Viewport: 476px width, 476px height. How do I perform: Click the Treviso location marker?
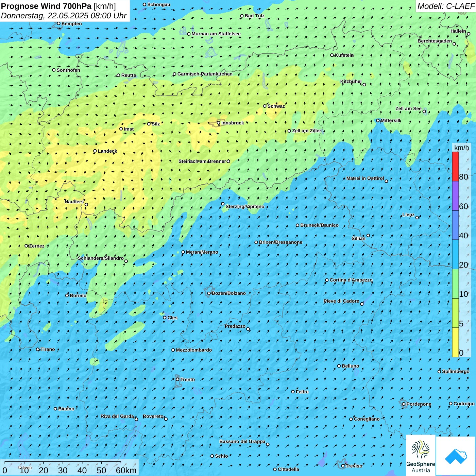pyautogui.click(x=343, y=466)
